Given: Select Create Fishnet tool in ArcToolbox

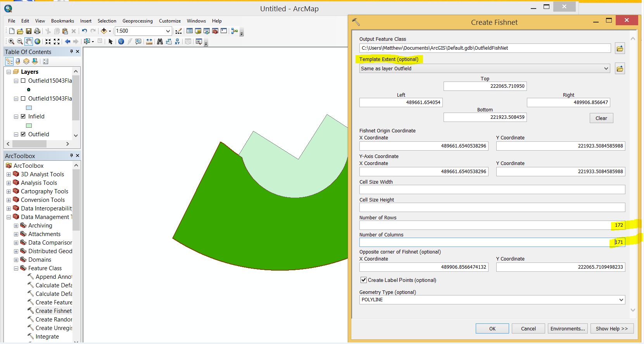Looking at the screenshot, I should (x=54, y=311).
